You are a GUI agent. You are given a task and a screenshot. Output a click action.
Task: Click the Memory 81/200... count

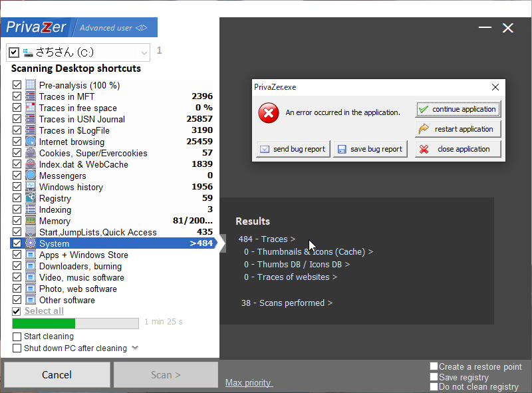(x=193, y=221)
